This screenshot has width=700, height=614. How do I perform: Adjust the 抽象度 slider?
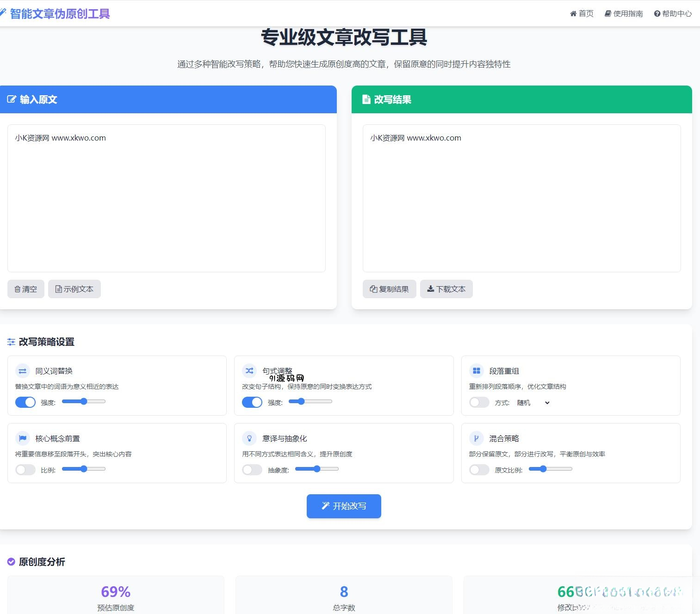point(317,469)
